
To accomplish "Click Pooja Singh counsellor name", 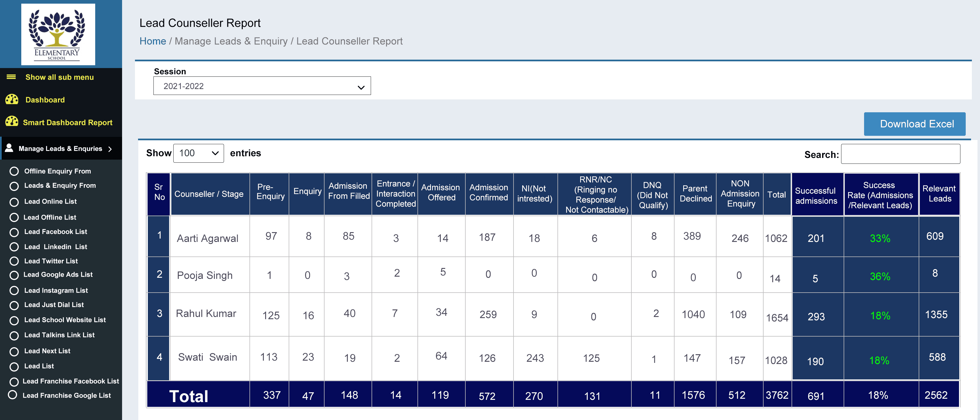I will pyautogui.click(x=204, y=276).
